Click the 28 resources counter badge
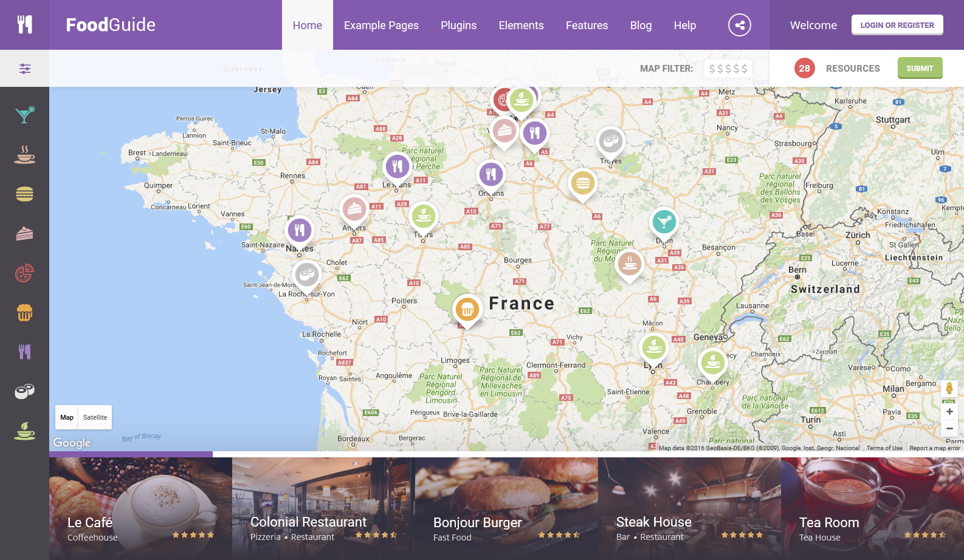The width and height of the screenshot is (964, 560). pos(804,68)
